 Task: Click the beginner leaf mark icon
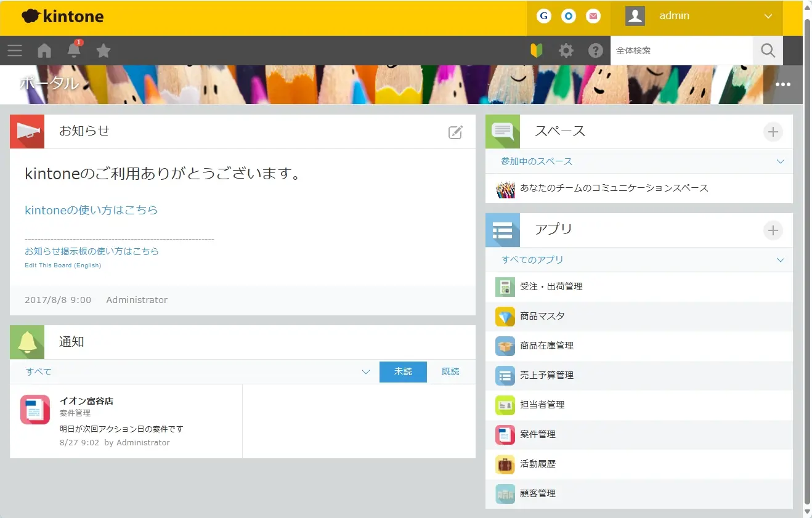pyautogui.click(x=537, y=51)
